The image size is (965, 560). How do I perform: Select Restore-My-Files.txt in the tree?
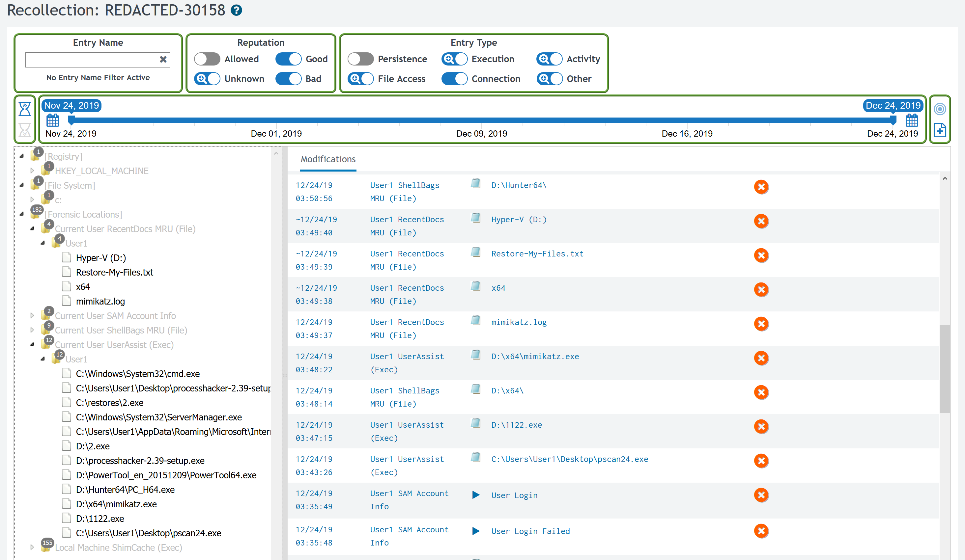115,273
